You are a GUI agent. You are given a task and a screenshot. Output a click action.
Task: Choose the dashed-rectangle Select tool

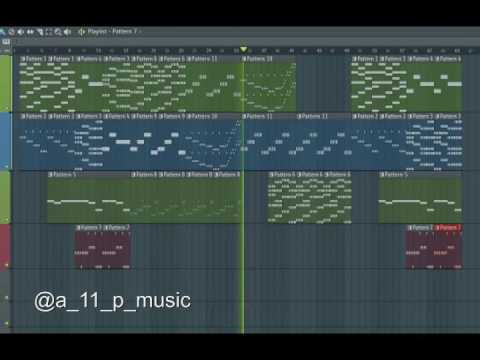click(x=49, y=32)
